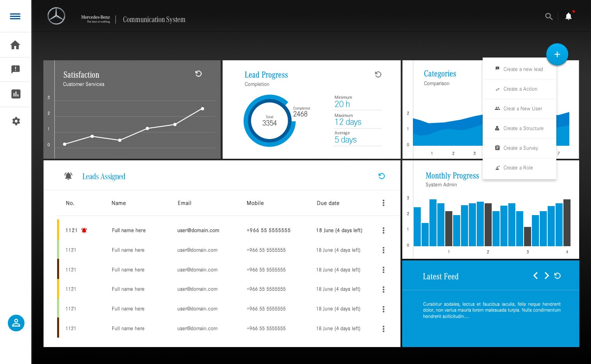Image resolution: width=591 pixels, height=364 pixels.
Task: Click the last data point on Satisfaction chart
Action: pos(203,109)
